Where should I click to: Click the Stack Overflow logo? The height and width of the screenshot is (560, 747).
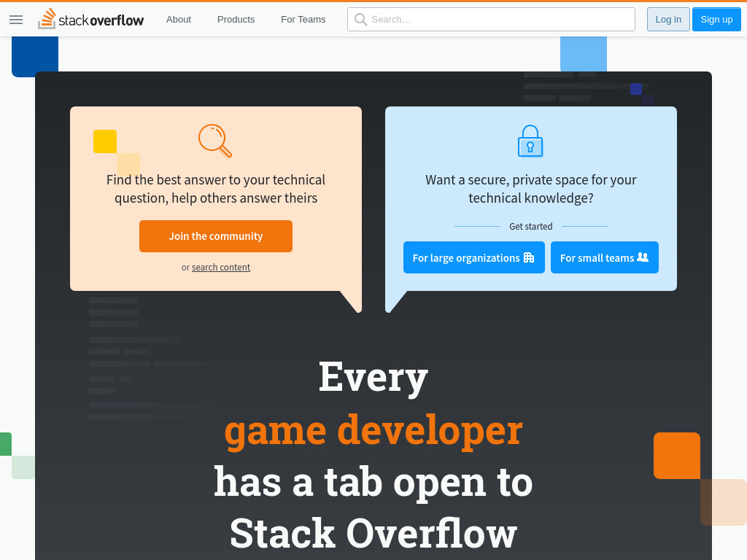(90, 19)
